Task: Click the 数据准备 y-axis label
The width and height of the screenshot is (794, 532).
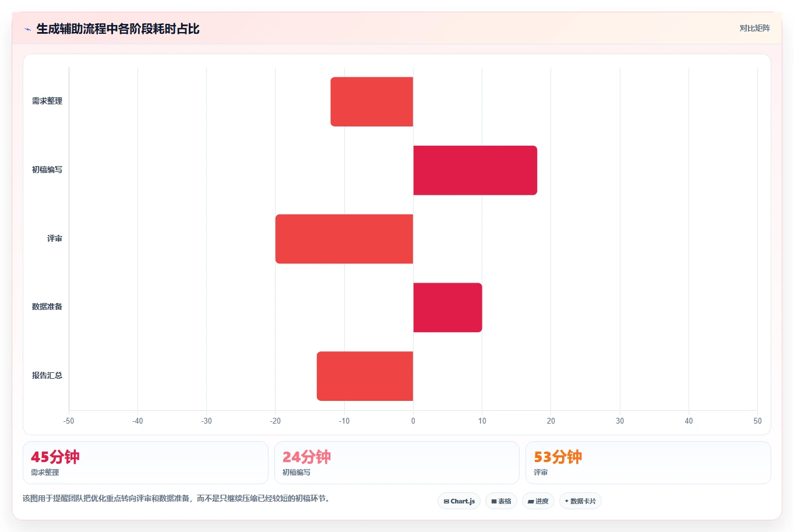Action: tap(47, 306)
